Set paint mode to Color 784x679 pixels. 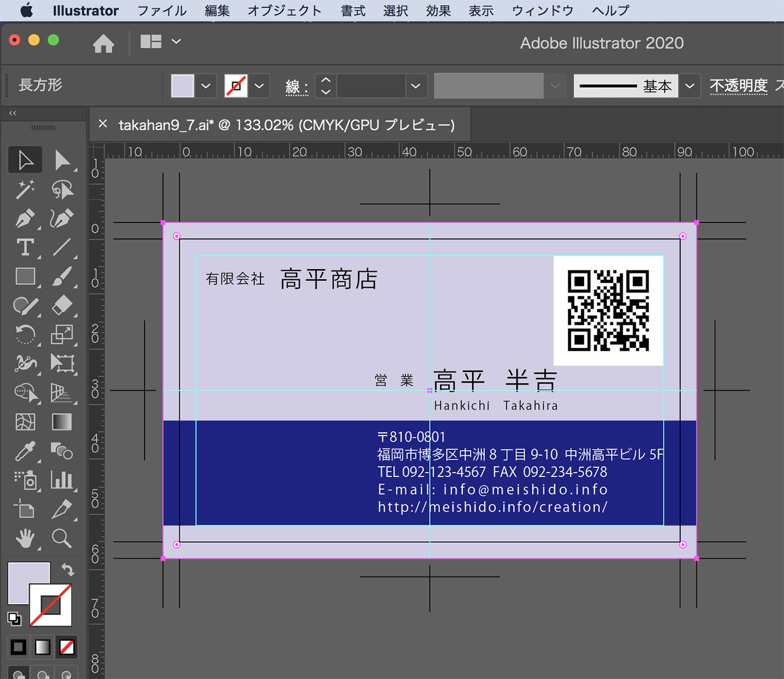coord(18,647)
